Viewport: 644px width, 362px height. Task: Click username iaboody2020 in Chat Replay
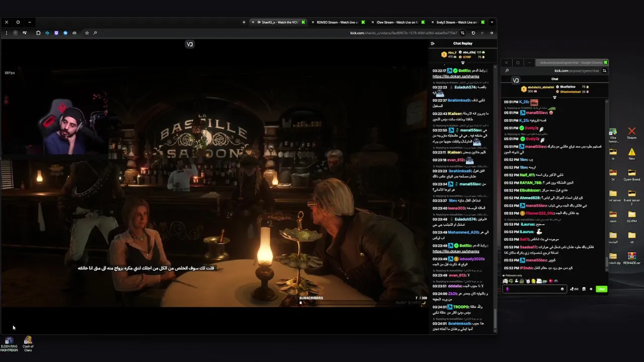coord(471,259)
